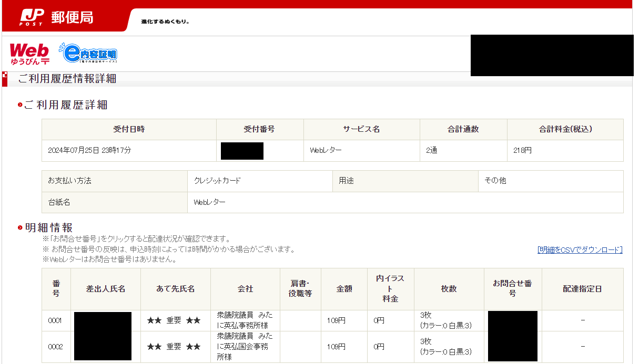Click red bullet beside 明細情報 heading
The width and height of the screenshot is (639, 364).
(x=20, y=228)
